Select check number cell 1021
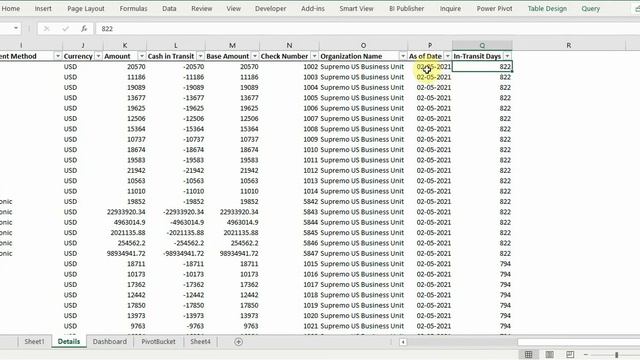 pyautogui.click(x=289, y=326)
